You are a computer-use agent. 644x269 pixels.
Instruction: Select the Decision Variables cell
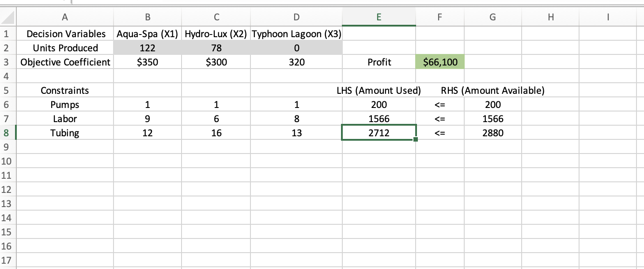[x=64, y=34]
